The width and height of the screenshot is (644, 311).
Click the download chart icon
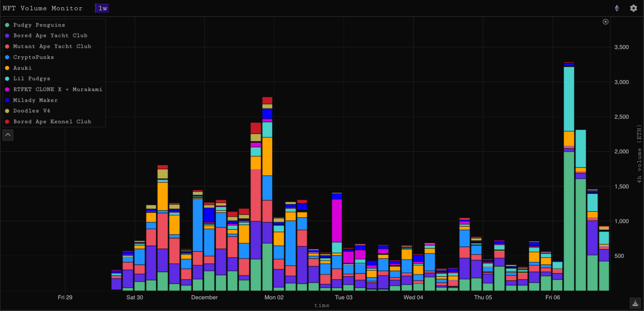(635, 303)
